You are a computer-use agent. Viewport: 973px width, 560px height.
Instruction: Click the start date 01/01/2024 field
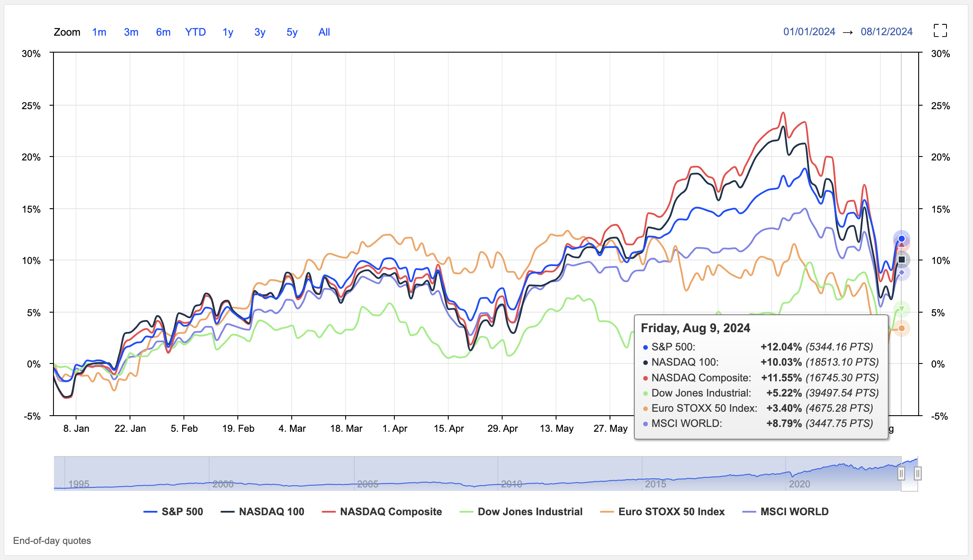click(x=809, y=32)
